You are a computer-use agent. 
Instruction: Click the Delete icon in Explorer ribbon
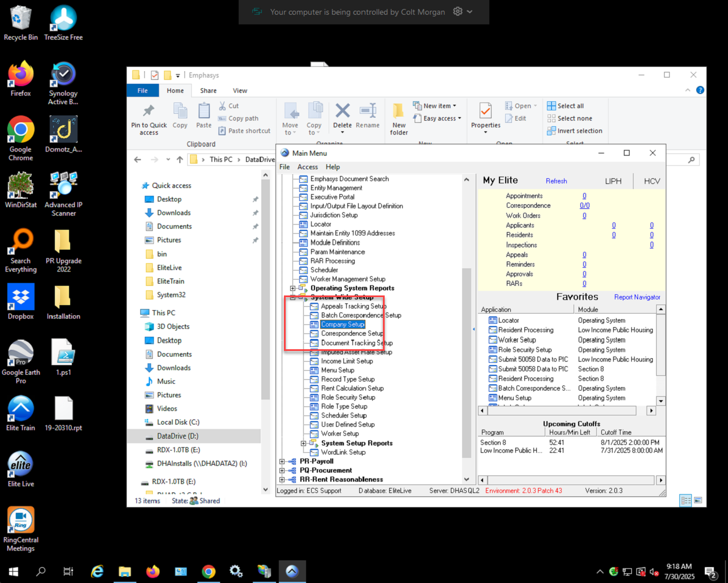pos(342,110)
